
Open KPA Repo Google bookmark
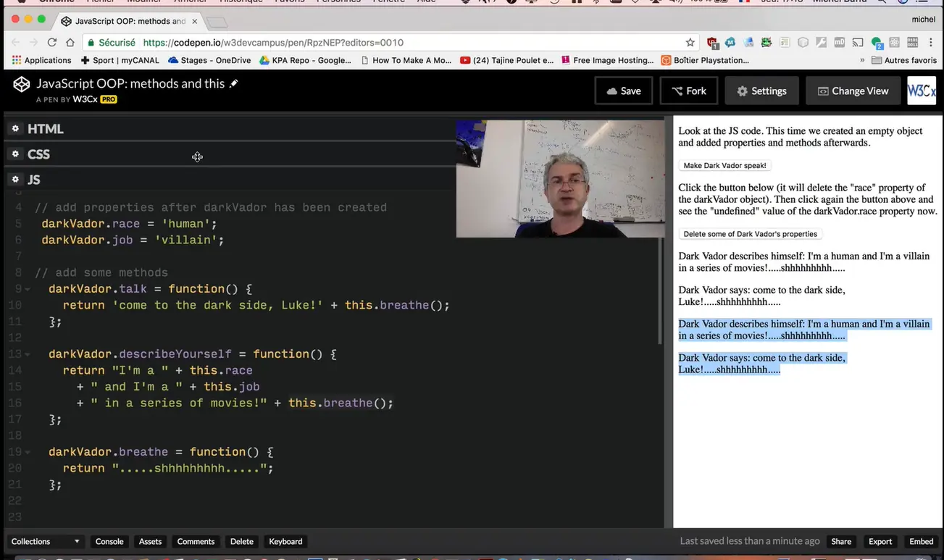click(x=305, y=60)
